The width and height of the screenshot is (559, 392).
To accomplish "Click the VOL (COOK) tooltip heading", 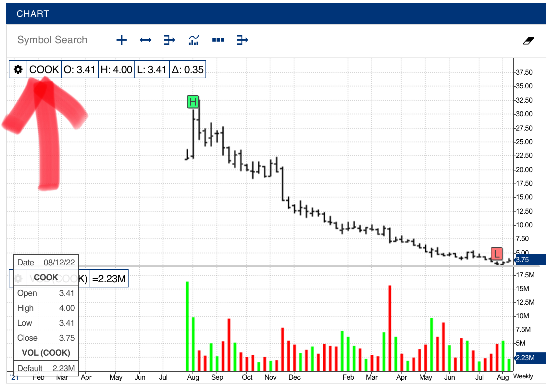I will (x=46, y=353).
